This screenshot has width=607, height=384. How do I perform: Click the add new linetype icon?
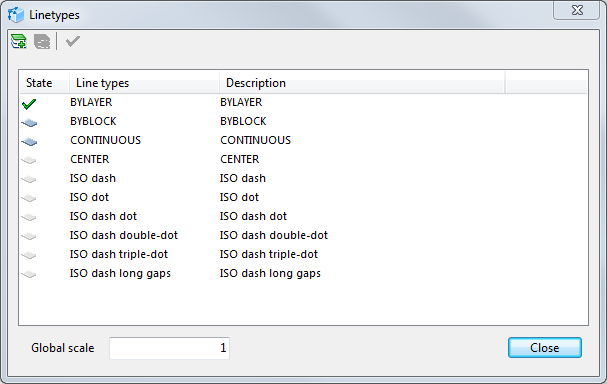[x=19, y=41]
